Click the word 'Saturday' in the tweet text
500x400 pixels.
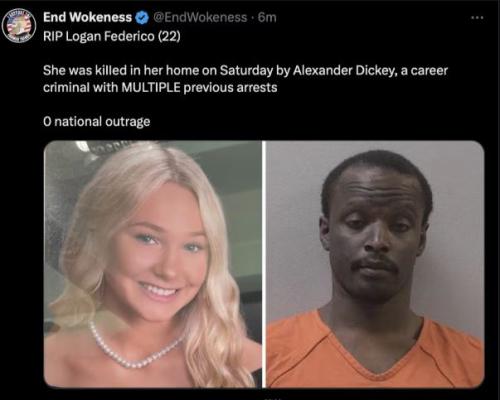pyautogui.click(x=241, y=70)
